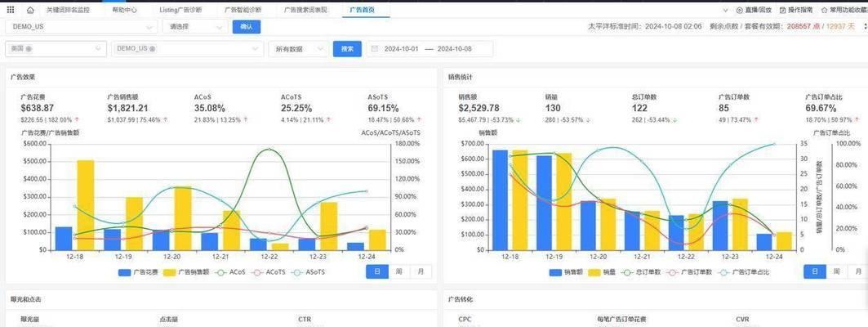Viewport: 868px width, 327px height.
Task: Click the 广告销售额 value $1,821.21
Action: click(128, 108)
